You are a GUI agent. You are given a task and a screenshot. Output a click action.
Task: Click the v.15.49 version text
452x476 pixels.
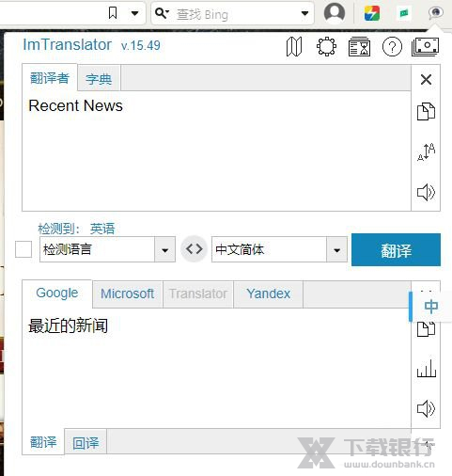(141, 45)
